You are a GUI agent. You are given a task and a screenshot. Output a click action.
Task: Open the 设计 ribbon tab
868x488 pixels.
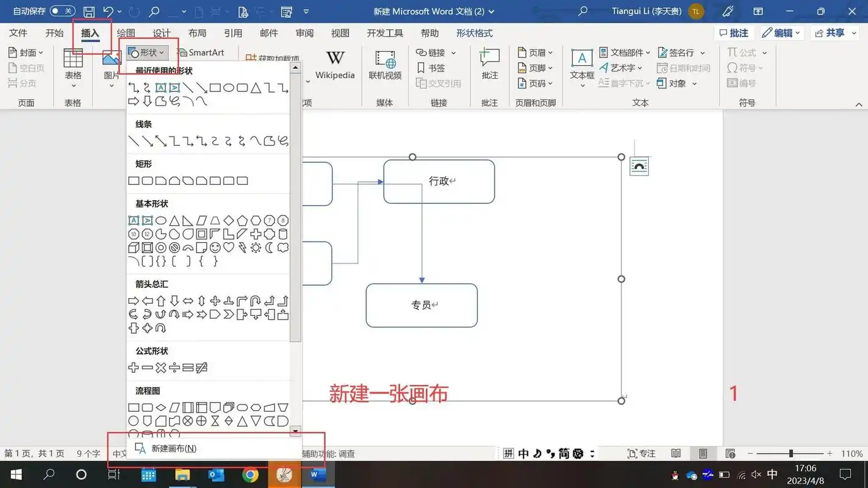point(161,33)
